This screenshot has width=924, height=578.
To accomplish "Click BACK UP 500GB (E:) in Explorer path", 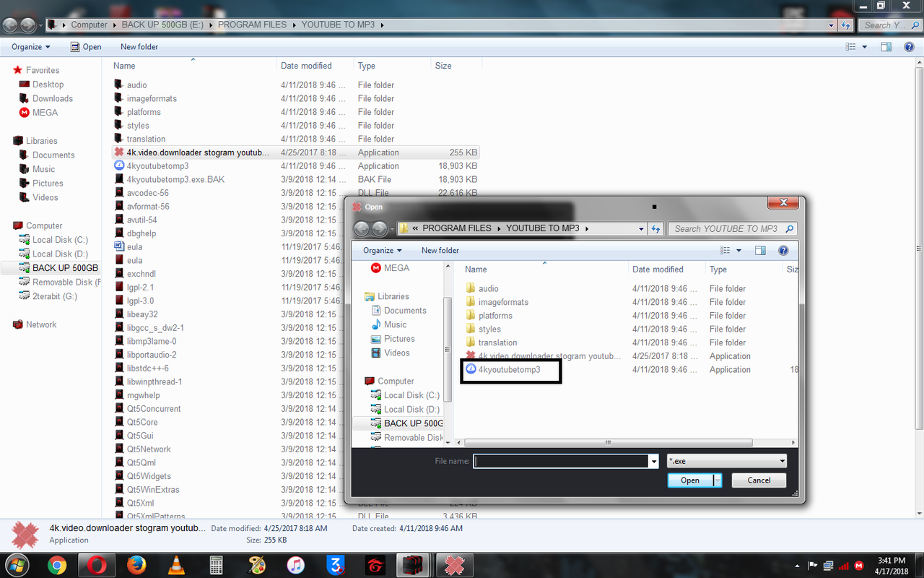I will (163, 25).
